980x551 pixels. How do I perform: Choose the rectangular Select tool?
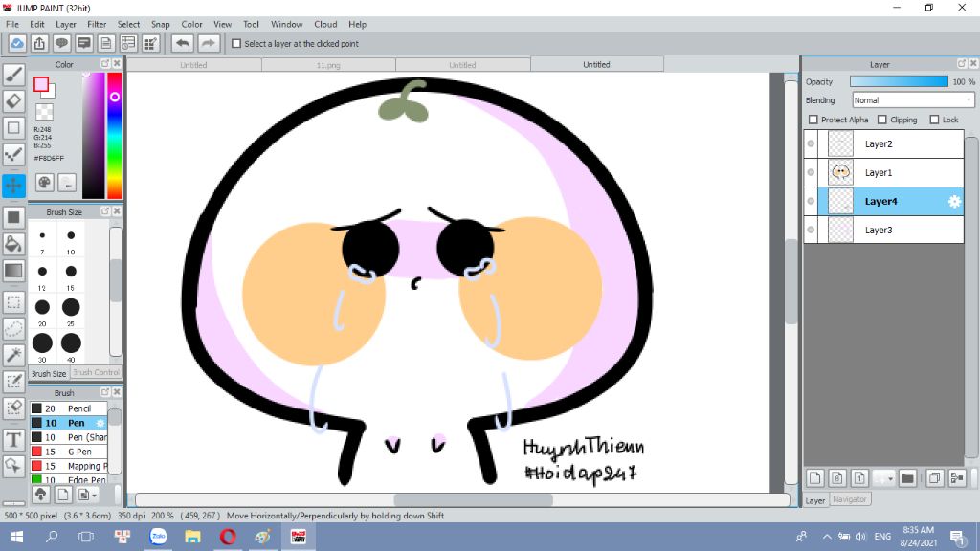pyautogui.click(x=13, y=302)
